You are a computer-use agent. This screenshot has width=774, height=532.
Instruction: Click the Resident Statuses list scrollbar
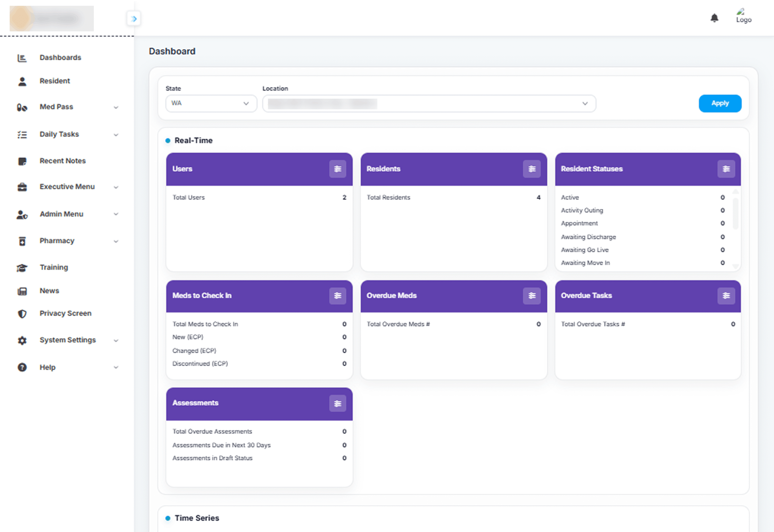click(x=735, y=214)
